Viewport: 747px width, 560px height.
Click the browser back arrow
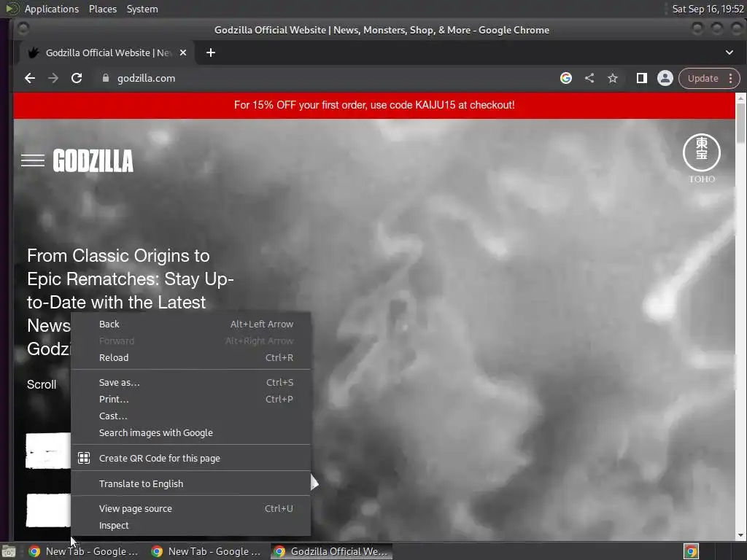(30, 78)
